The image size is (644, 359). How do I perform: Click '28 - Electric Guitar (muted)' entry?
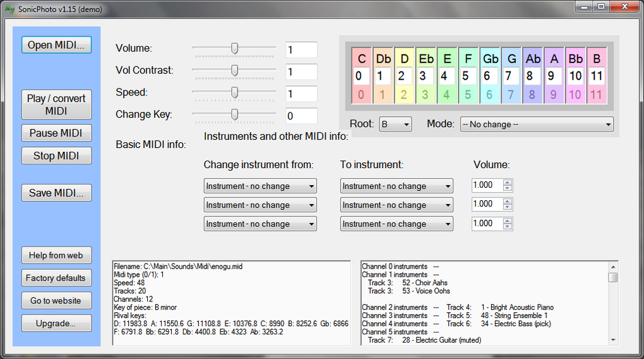coord(441,340)
